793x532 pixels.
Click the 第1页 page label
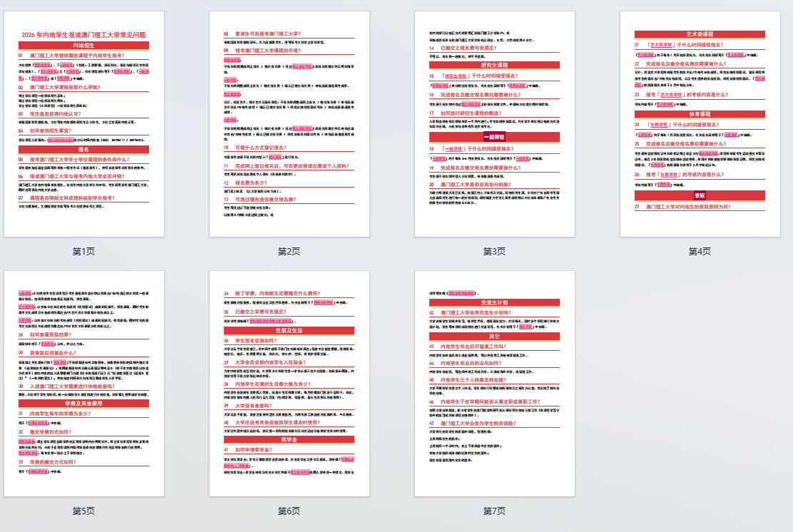point(83,252)
